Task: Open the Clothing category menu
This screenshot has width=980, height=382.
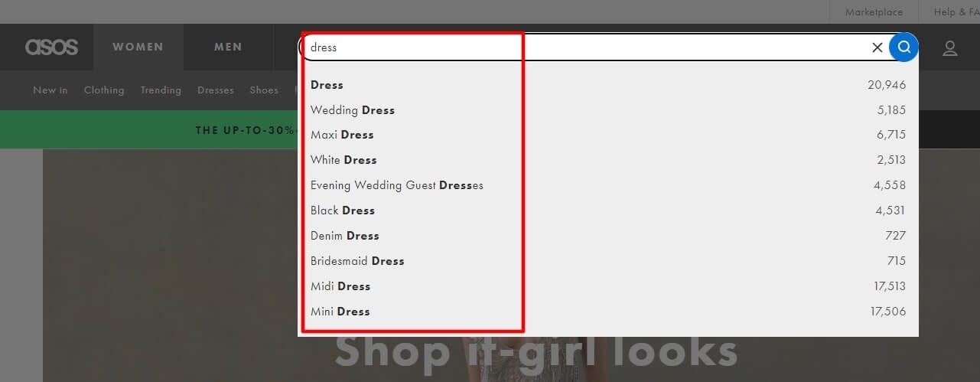Action: tap(104, 90)
